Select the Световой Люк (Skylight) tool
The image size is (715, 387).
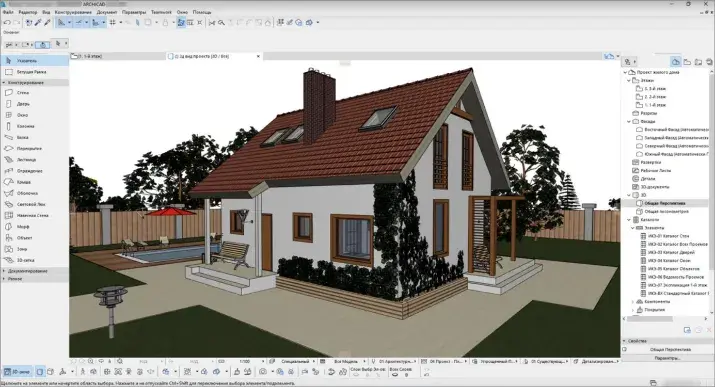(35, 204)
